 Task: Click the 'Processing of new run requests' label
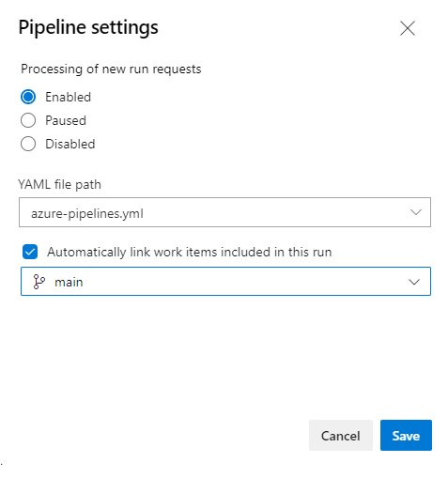click(x=111, y=69)
